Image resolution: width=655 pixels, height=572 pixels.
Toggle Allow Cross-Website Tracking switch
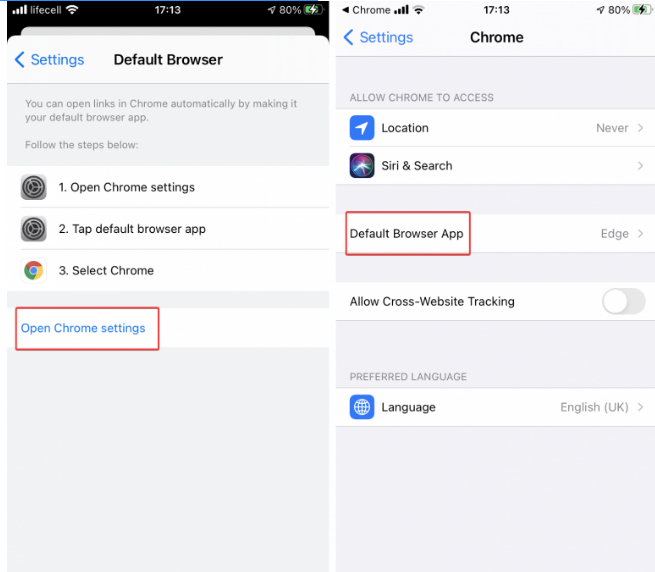[x=624, y=301]
